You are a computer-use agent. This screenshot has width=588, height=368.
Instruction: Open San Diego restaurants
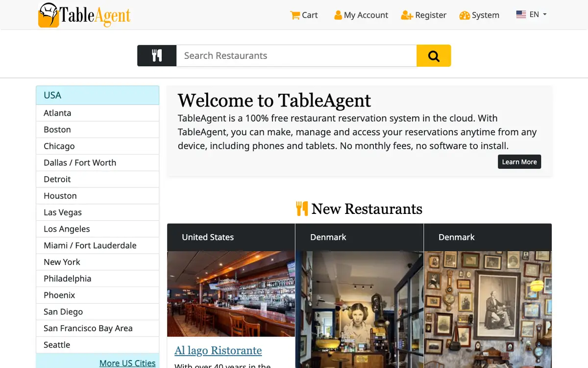98,312
